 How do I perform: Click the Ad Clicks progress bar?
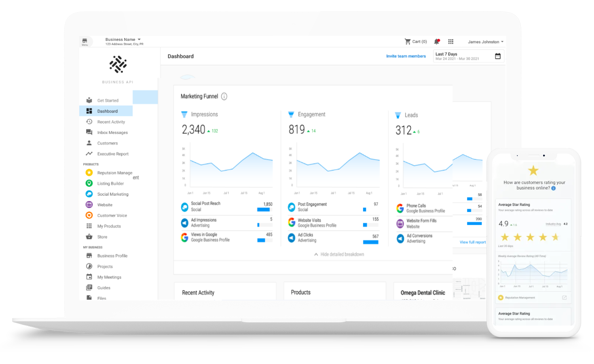tap(371, 242)
